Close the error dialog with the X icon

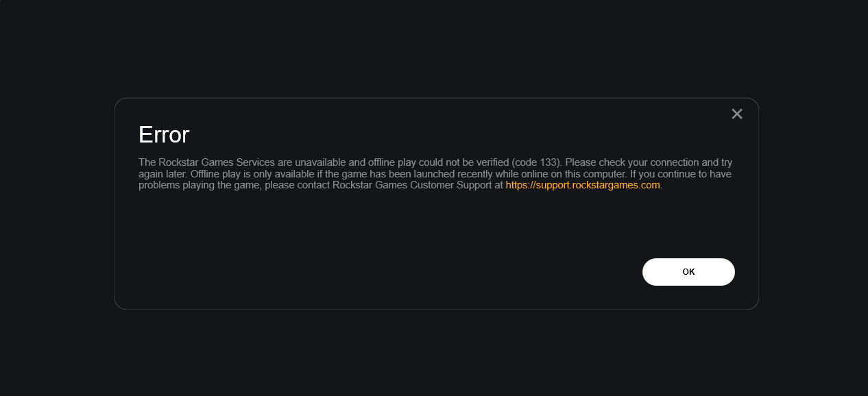737,114
